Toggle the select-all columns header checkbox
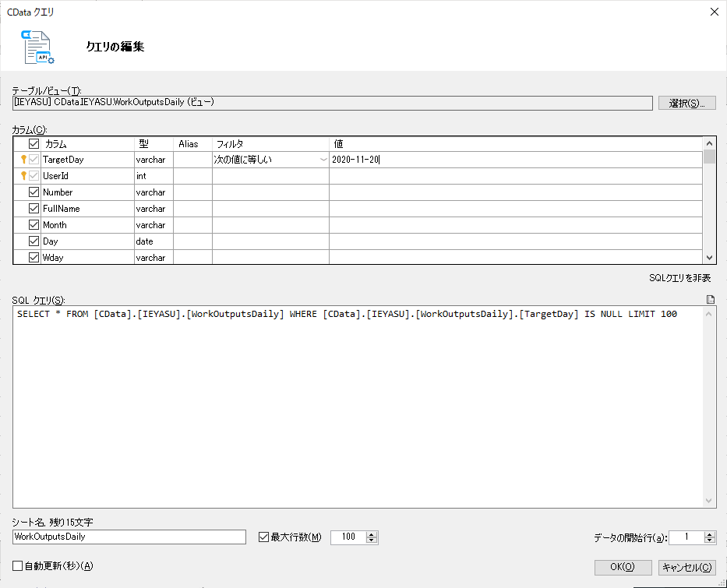The image size is (727, 588). [34, 143]
